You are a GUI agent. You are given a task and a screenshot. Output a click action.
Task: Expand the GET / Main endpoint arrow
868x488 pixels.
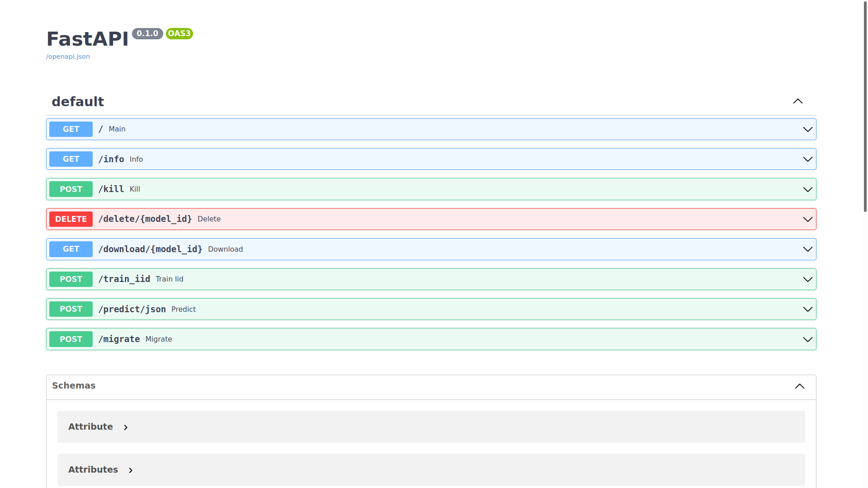click(808, 129)
